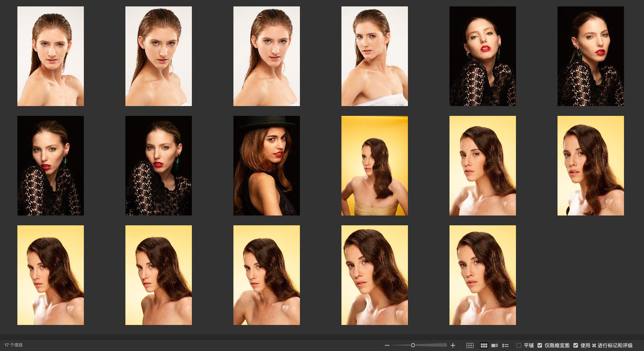This screenshot has width=644, height=351.
Task: Select the second thumbnail in the top row
Action: coord(158,56)
